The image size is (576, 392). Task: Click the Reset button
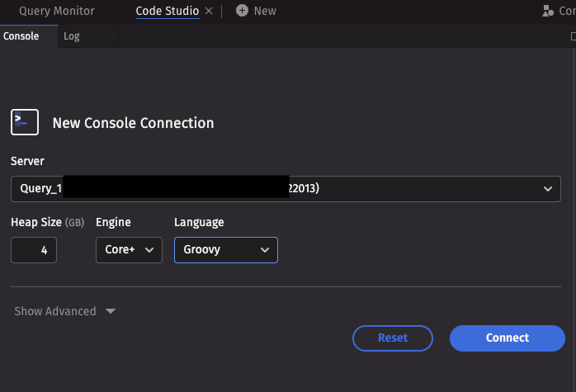[x=393, y=338]
